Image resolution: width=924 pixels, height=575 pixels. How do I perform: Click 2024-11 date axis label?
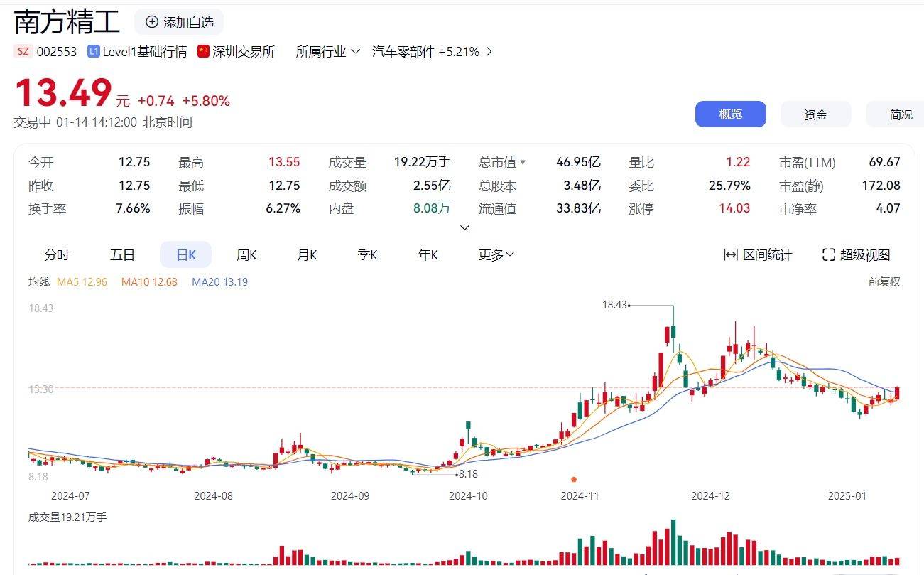pos(580,495)
